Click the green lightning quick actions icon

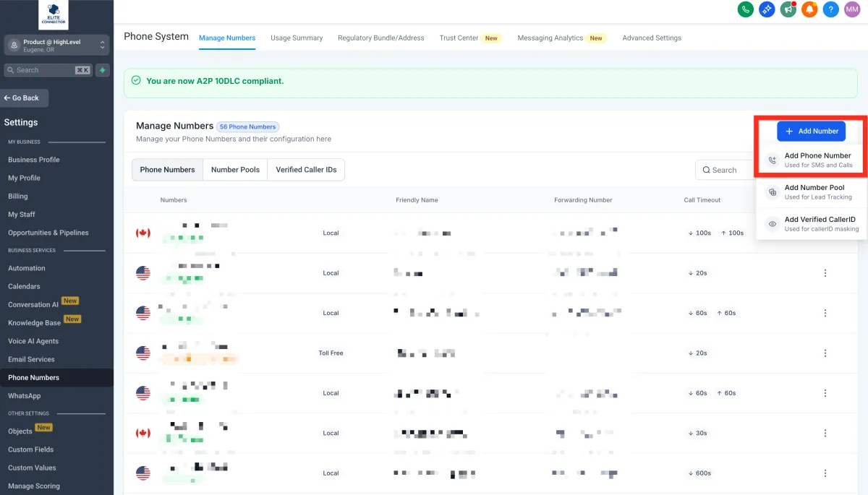pyautogui.click(x=103, y=70)
